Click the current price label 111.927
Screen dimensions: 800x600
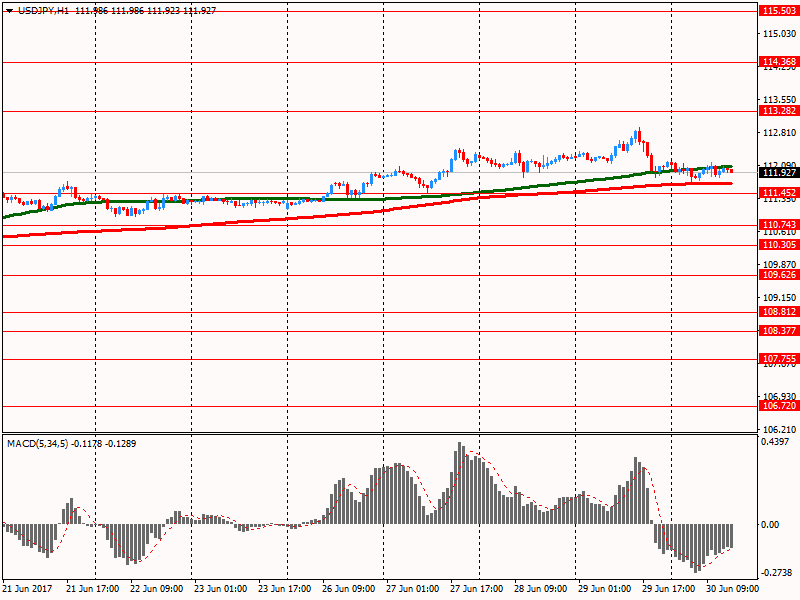coord(779,172)
